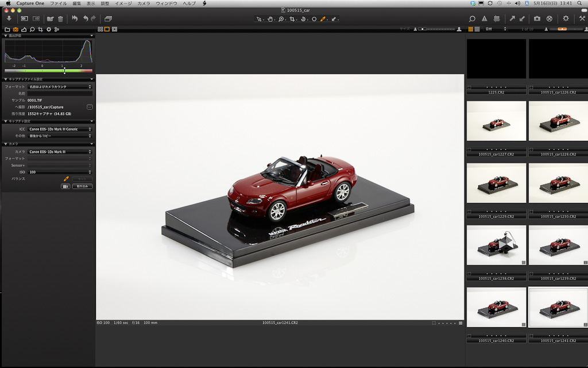Click the Import images down-arrow icon
Viewport: 588px width, 368px height.
click(x=9, y=18)
